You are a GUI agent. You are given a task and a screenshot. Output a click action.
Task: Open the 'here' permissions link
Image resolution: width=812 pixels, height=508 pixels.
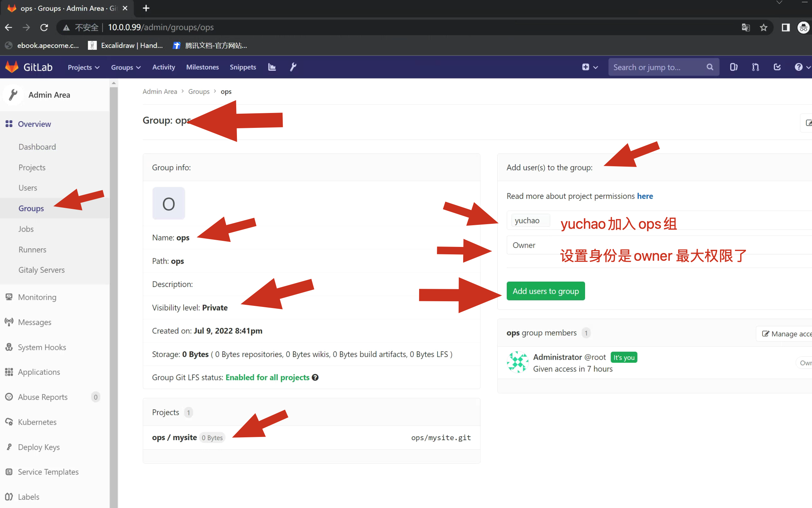tap(645, 196)
